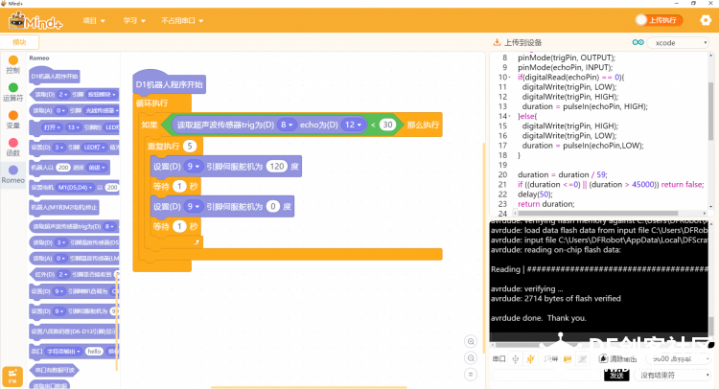Edit servo angle 120 value
719x389 pixels.
pos(277,167)
